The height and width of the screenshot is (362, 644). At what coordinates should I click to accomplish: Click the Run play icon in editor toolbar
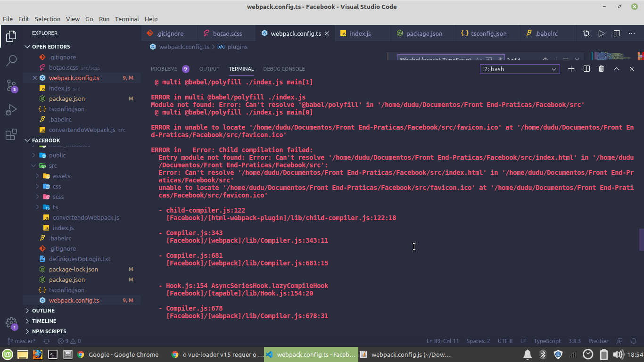[602, 33]
